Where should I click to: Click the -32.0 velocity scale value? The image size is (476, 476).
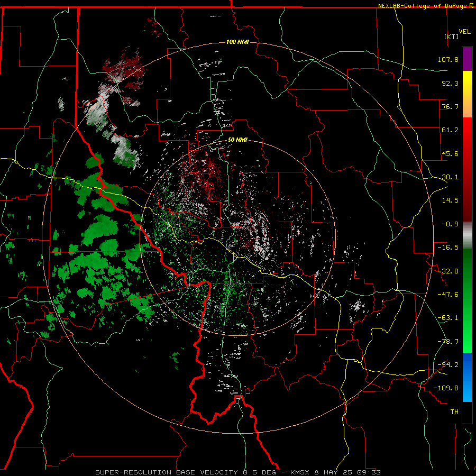(448, 271)
